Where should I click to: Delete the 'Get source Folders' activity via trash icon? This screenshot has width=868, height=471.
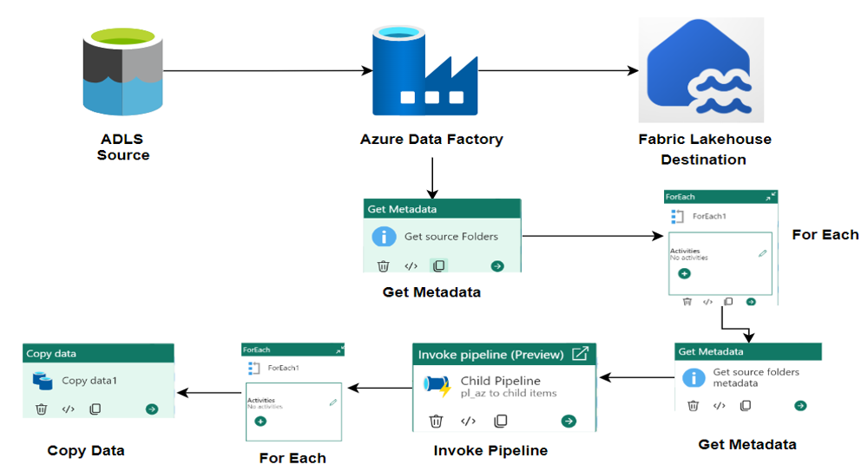383,266
